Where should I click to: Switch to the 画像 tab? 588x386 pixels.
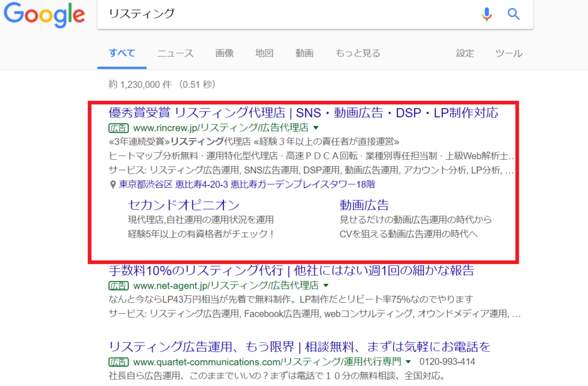click(225, 53)
